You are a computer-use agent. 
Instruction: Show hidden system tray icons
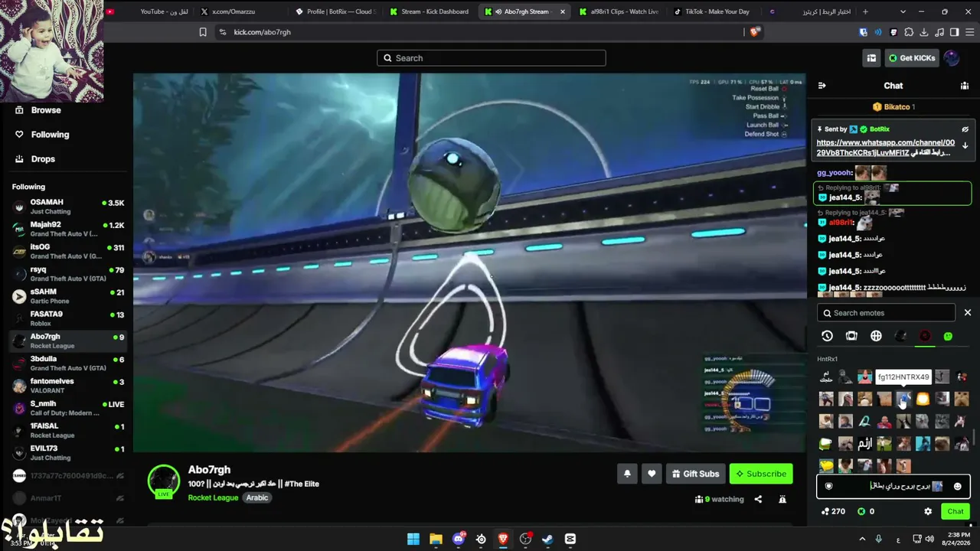(862, 539)
